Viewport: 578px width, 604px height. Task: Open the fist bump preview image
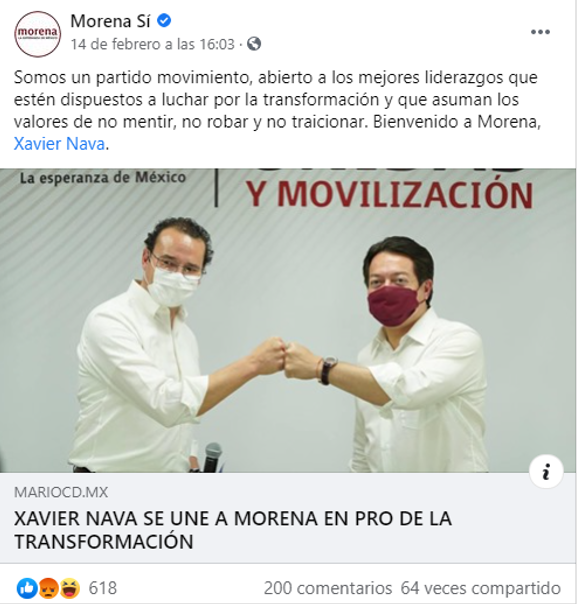point(288,320)
